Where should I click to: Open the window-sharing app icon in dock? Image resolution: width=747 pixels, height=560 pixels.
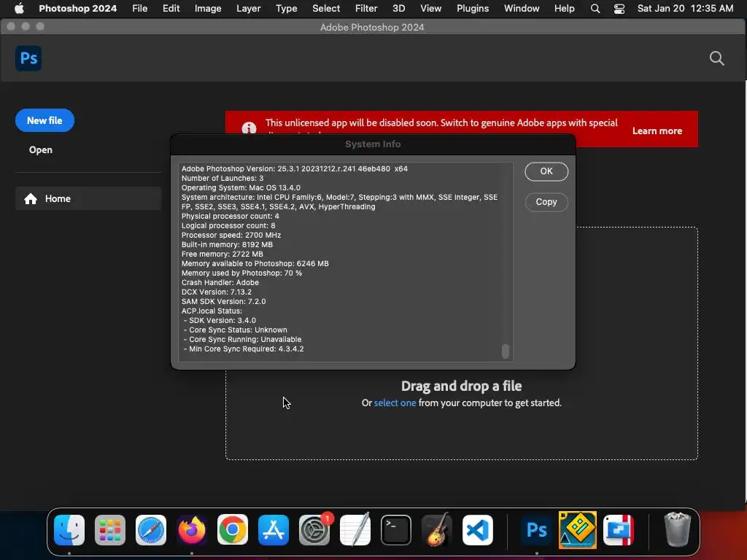tap(619, 530)
